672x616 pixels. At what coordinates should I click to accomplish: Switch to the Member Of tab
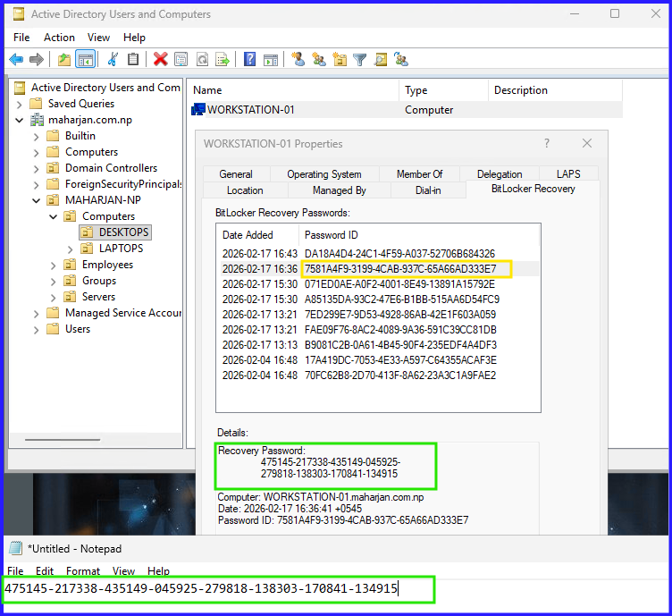click(419, 174)
